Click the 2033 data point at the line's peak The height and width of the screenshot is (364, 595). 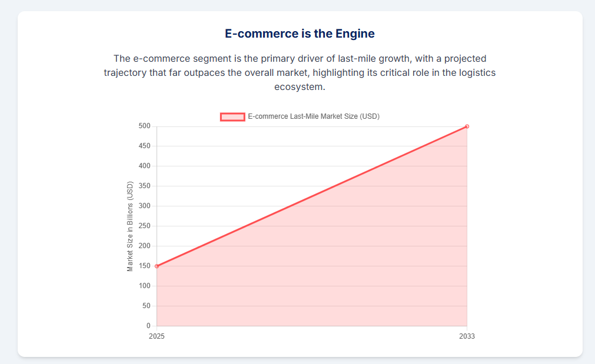tap(467, 126)
